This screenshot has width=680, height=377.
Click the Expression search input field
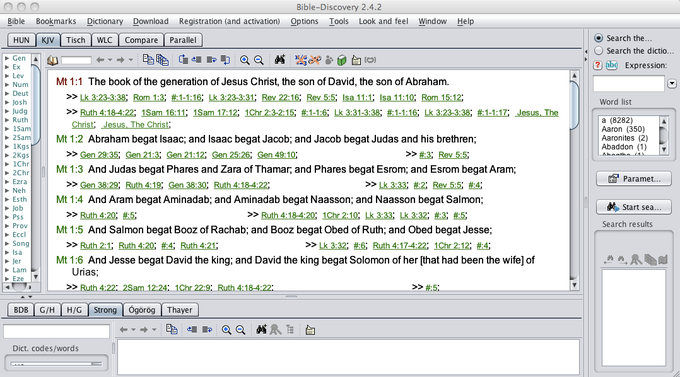pos(628,83)
